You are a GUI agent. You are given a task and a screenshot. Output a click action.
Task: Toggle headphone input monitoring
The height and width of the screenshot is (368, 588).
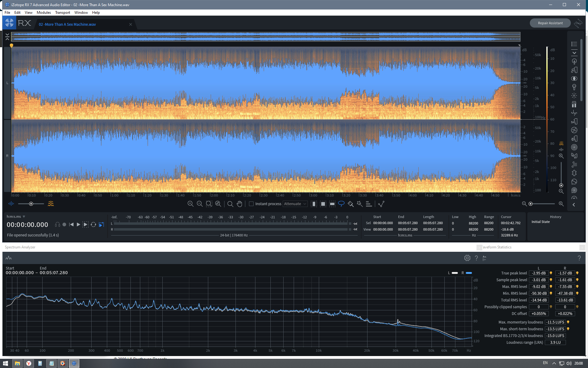pyautogui.click(x=57, y=224)
